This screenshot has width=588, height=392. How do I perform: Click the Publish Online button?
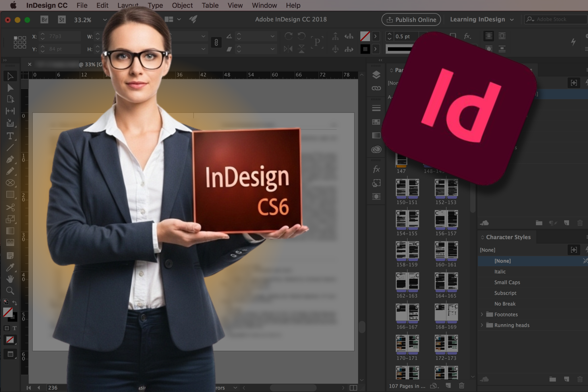pyautogui.click(x=411, y=20)
